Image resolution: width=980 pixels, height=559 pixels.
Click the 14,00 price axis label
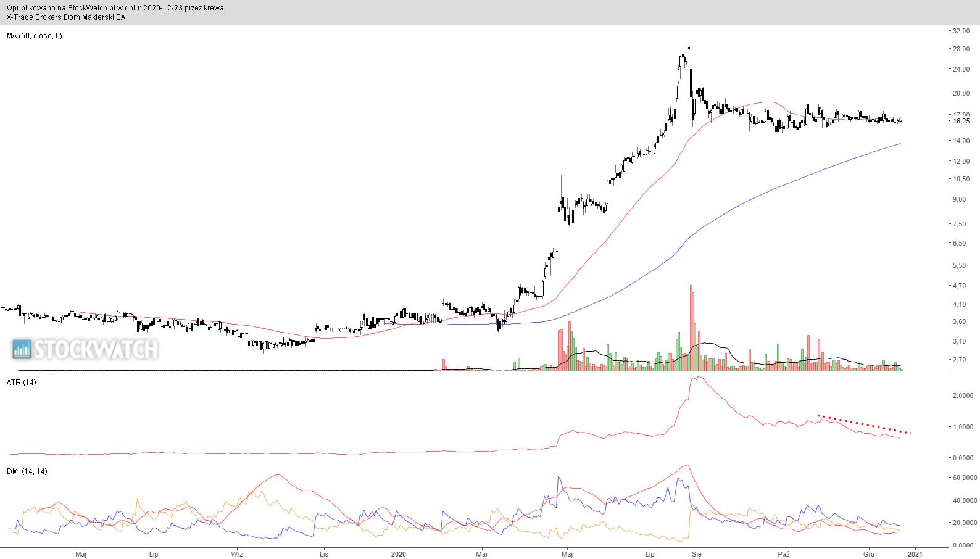coord(961,141)
